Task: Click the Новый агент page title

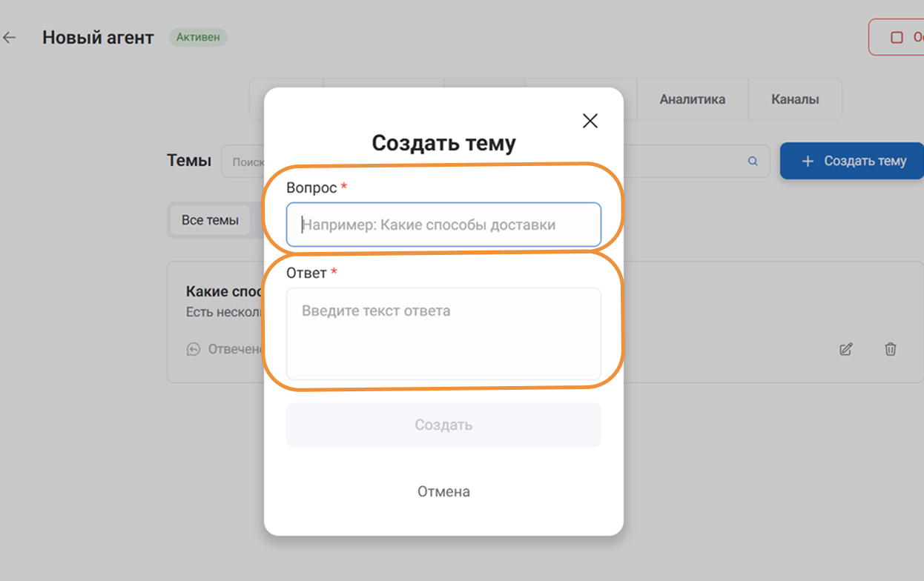Action: (x=98, y=38)
